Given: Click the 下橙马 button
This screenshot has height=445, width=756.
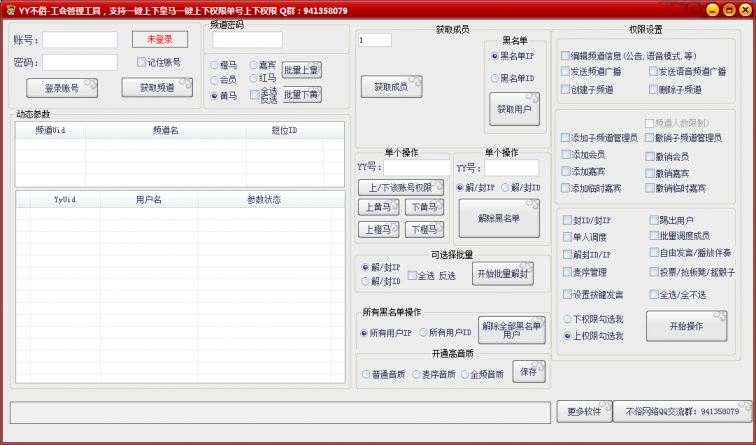Looking at the screenshot, I should 424,229.
